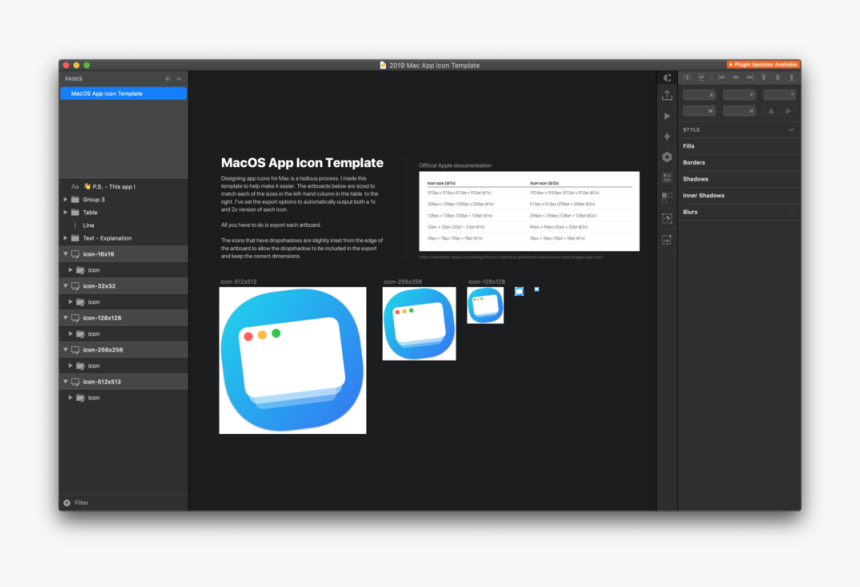
Task: Click the flip horizontal icon in inspector
Action: (x=771, y=111)
